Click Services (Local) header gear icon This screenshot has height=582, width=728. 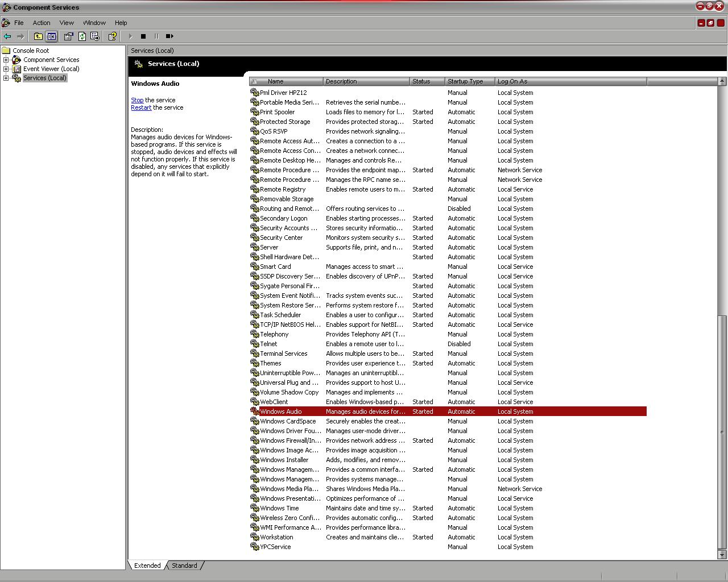point(138,64)
